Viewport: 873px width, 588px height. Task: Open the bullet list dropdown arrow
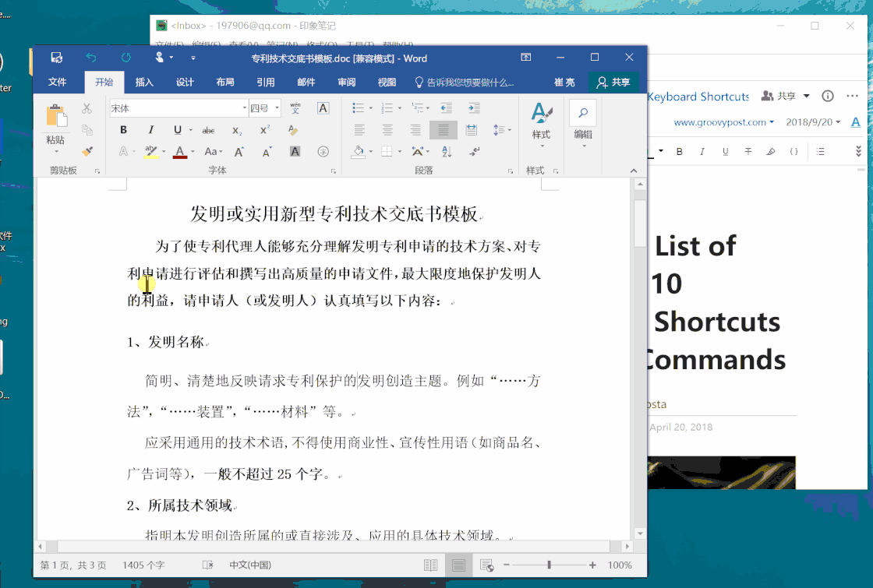pyautogui.click(x=371, y=108)
